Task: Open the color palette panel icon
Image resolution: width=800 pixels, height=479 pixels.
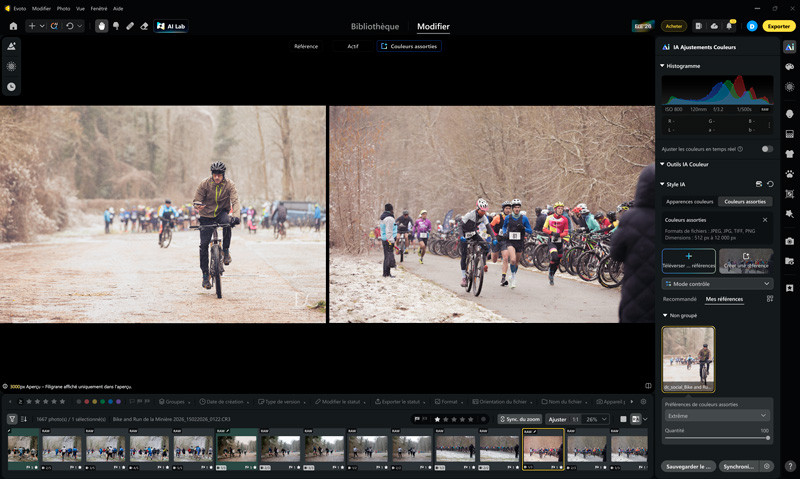Action: pyautogui.click(x=789, y=67)
